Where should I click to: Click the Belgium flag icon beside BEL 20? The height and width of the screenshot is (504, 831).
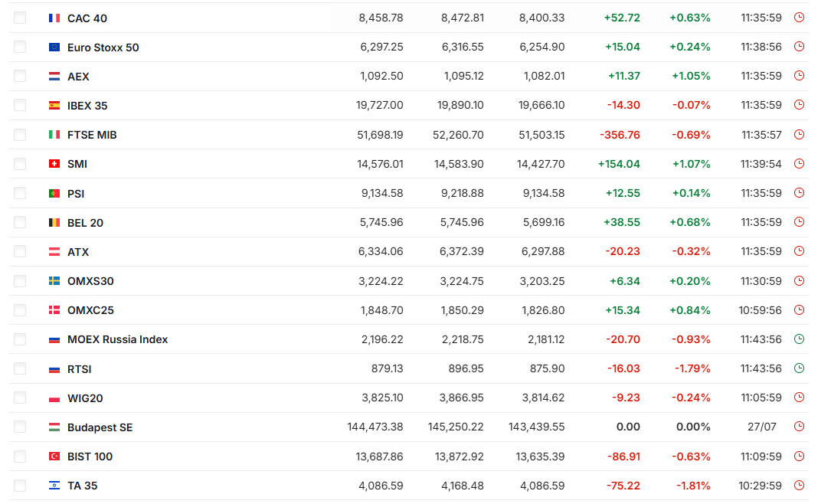click(54, 223)
